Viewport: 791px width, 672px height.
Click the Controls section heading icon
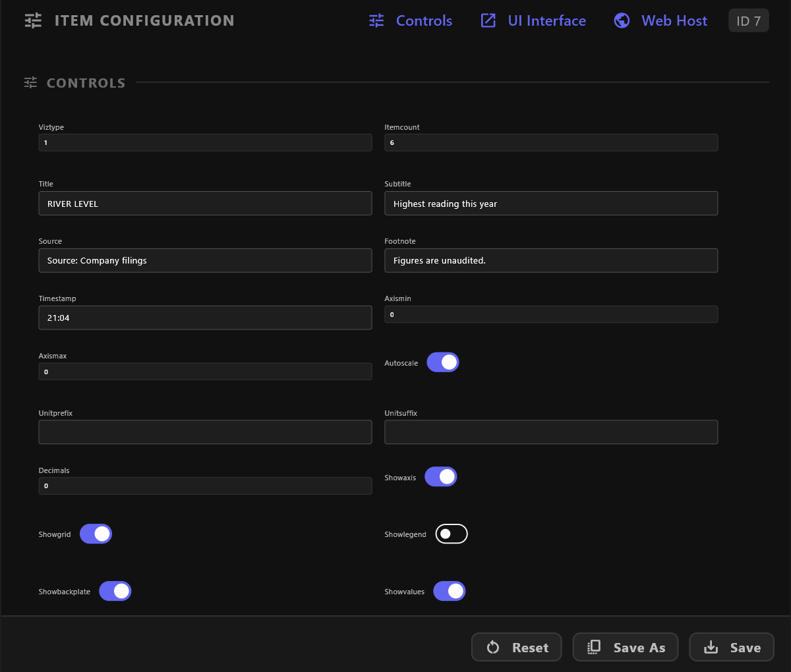click(31, 82)
